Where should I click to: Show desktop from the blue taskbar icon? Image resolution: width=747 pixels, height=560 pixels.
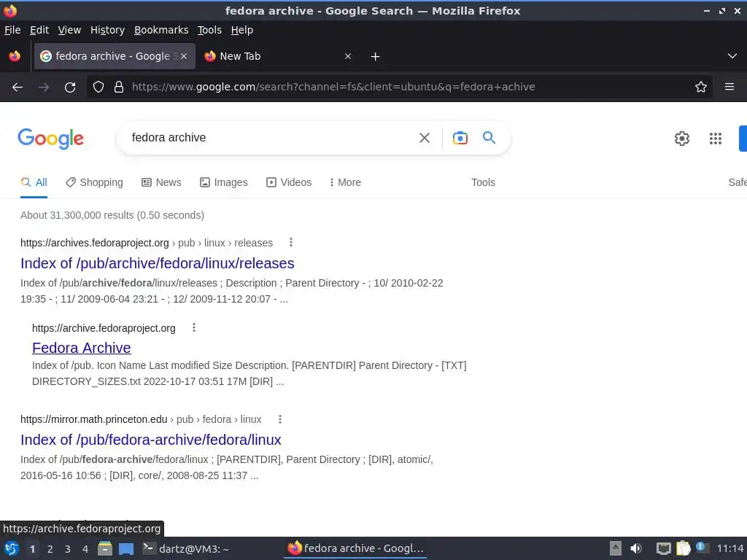tap(126, 549)
